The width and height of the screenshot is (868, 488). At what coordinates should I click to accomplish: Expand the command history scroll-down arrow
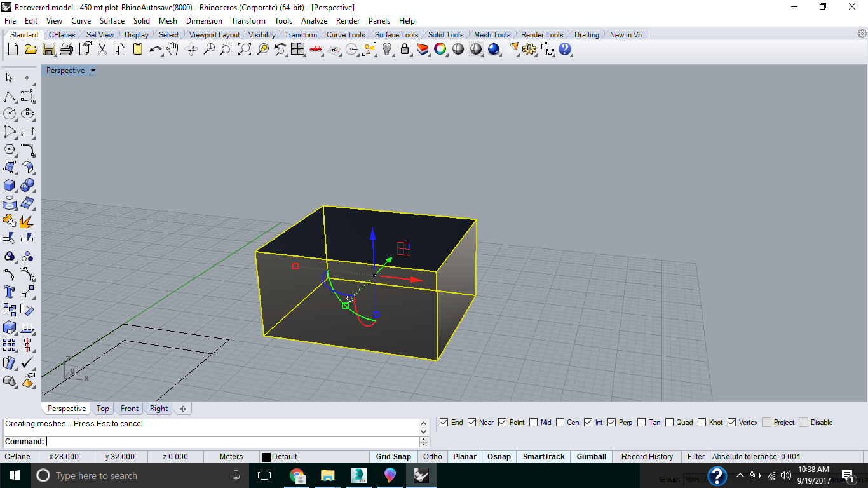click(x=424, y=432)
